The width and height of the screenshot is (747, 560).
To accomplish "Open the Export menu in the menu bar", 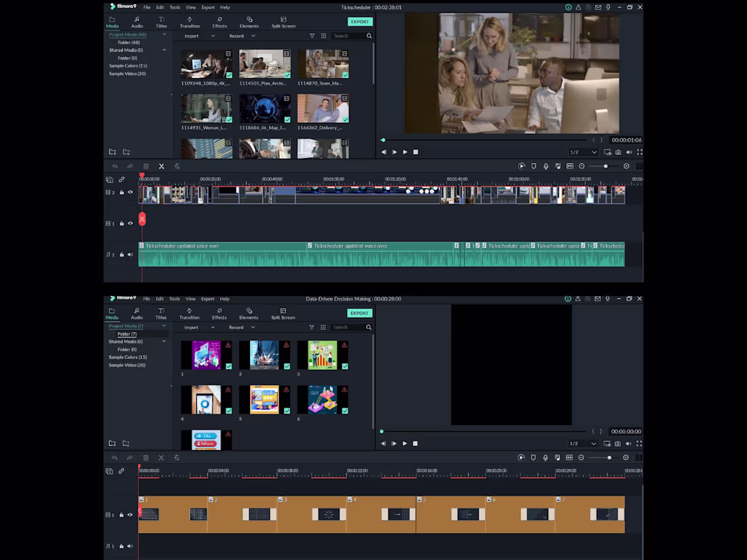I will coord(208,7).
